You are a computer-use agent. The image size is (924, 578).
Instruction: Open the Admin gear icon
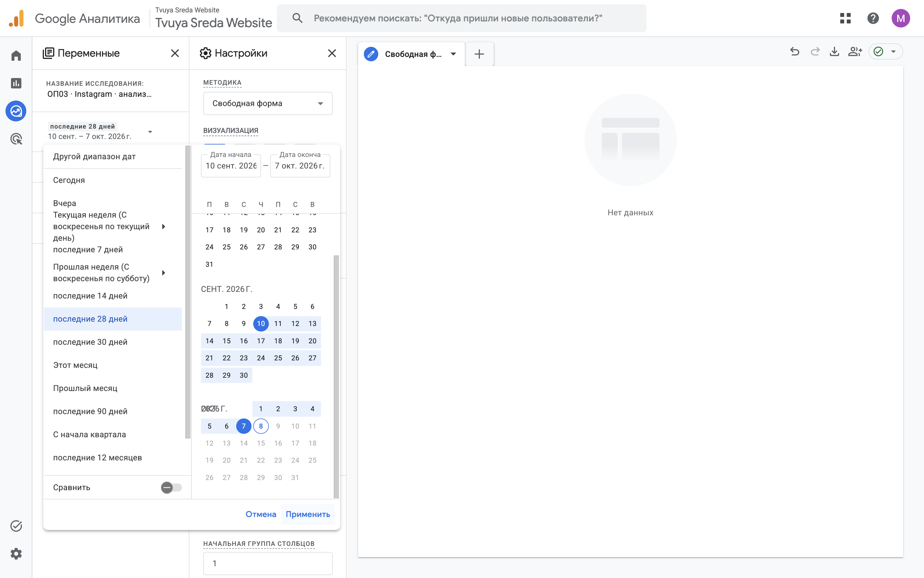(x=16, y=553)
